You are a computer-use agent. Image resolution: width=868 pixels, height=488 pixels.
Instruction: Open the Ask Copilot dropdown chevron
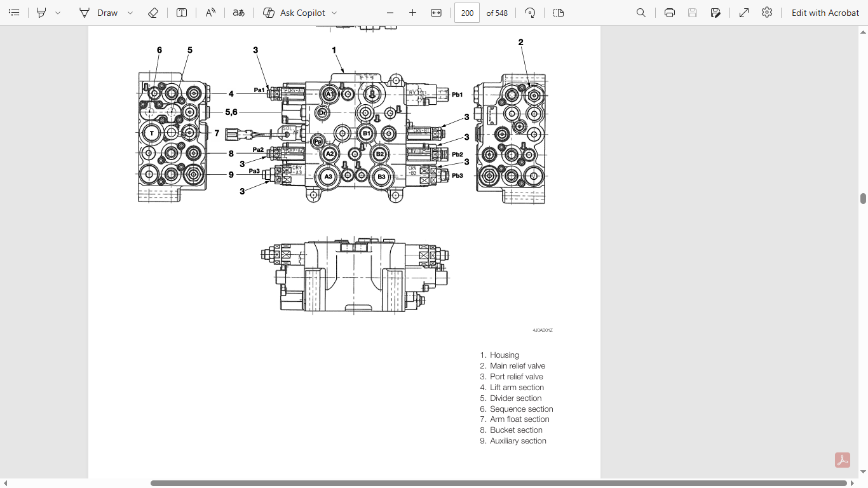click(x=334, y=13)
